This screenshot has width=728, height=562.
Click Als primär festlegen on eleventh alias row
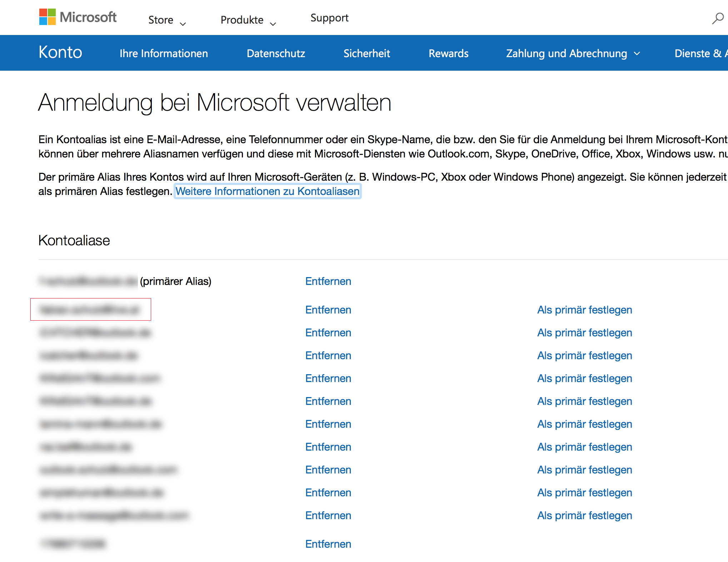(584, 516)
